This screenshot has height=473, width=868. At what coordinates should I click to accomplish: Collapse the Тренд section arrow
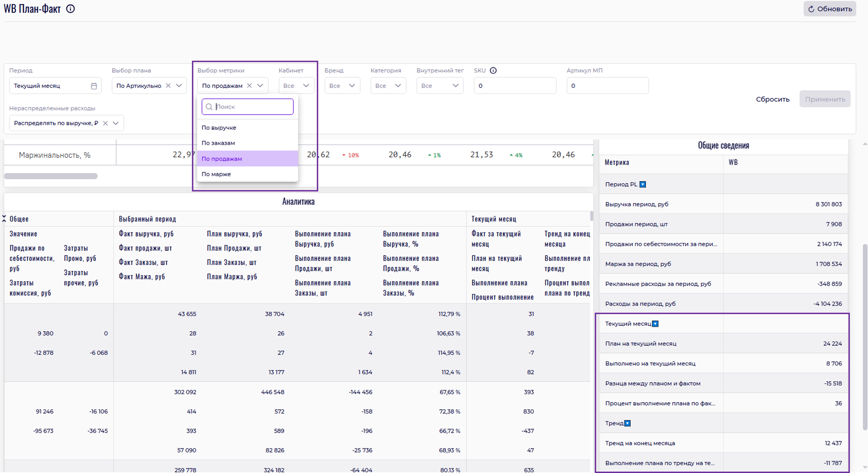(x=627, y=424)
